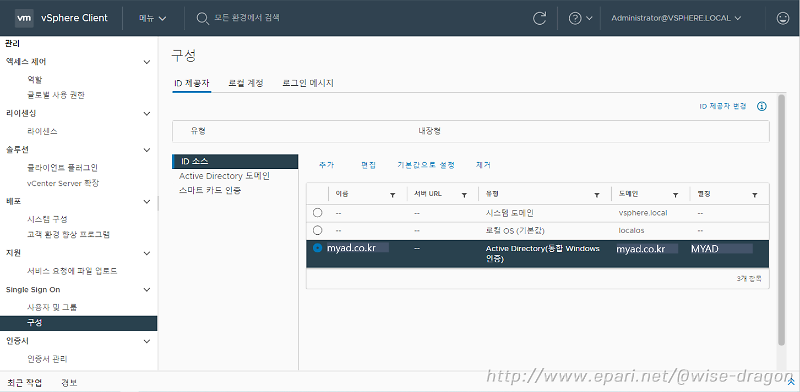Switch to the ID 제공자 tab
800x392 pixels.
coord(191,83)
